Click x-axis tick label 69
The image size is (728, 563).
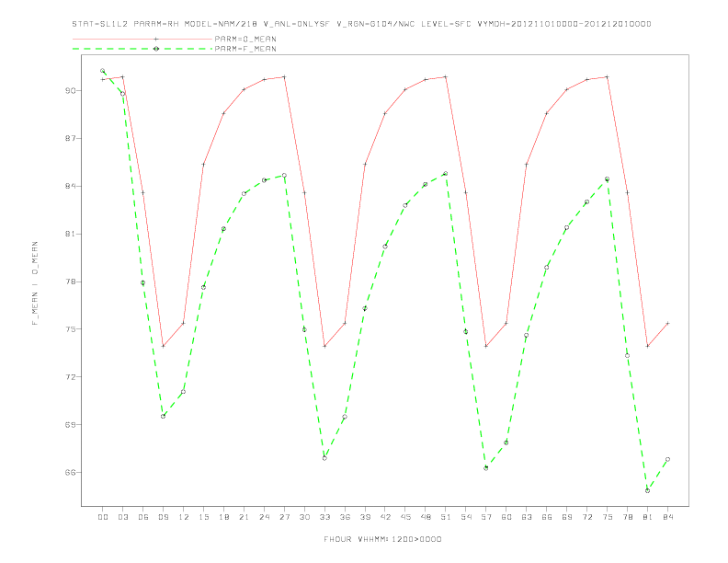[567, 517]
